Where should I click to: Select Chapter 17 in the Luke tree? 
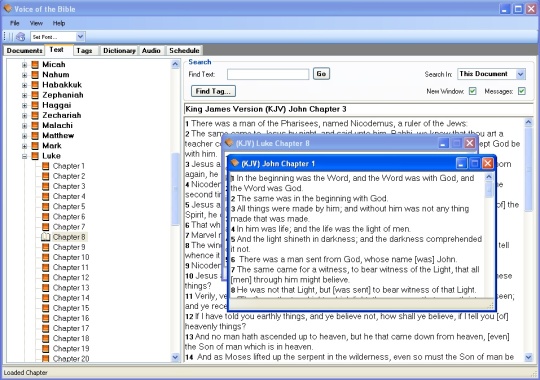click(71, 328)
